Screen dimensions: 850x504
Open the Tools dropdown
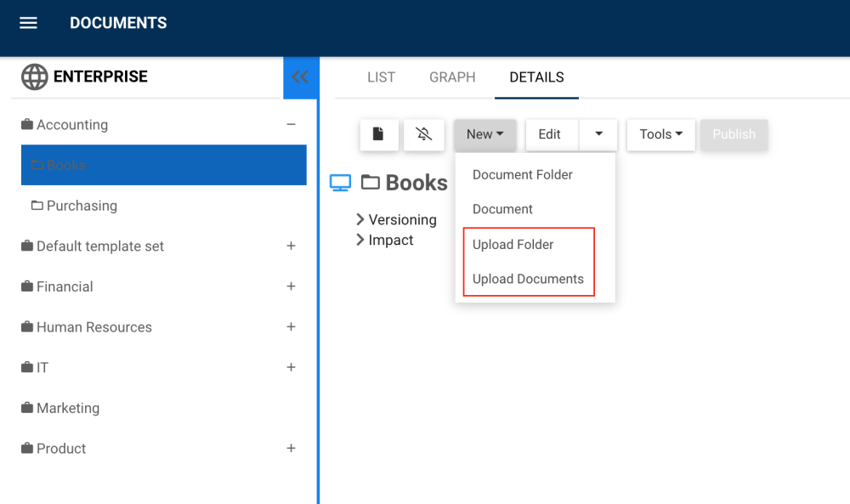660,134
